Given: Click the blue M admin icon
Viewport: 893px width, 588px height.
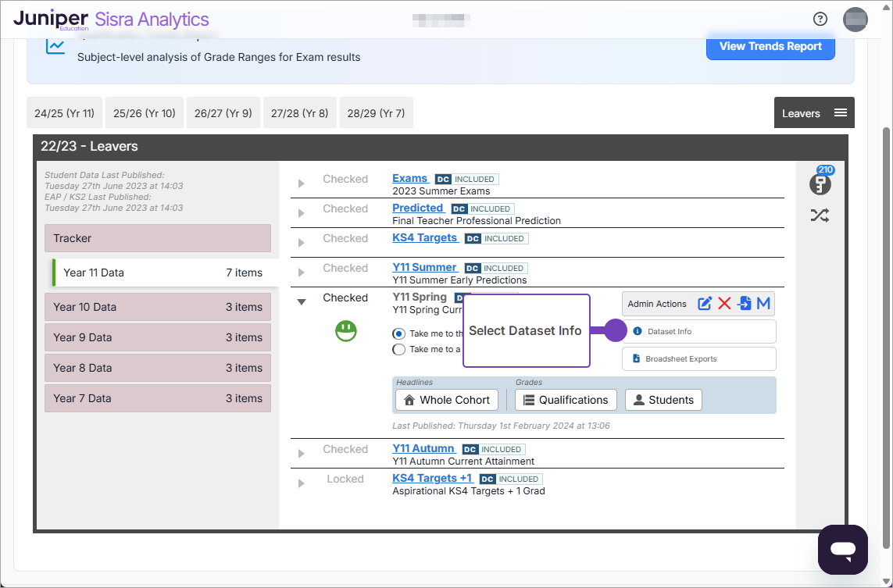Looking at the screenshot, I should pyautogui.click(x=763, y=304).
